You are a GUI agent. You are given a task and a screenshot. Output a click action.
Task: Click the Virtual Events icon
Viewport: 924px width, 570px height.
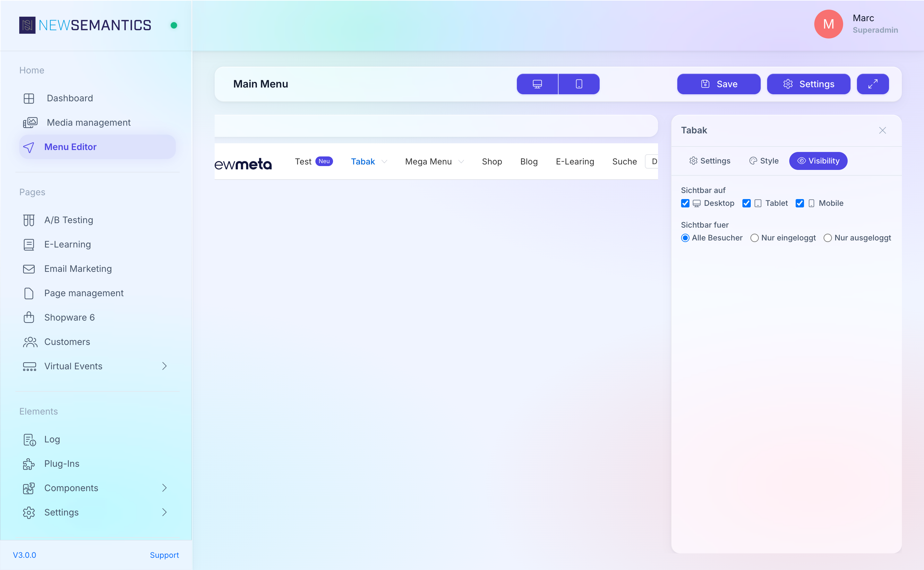click(x=30, y=366)
